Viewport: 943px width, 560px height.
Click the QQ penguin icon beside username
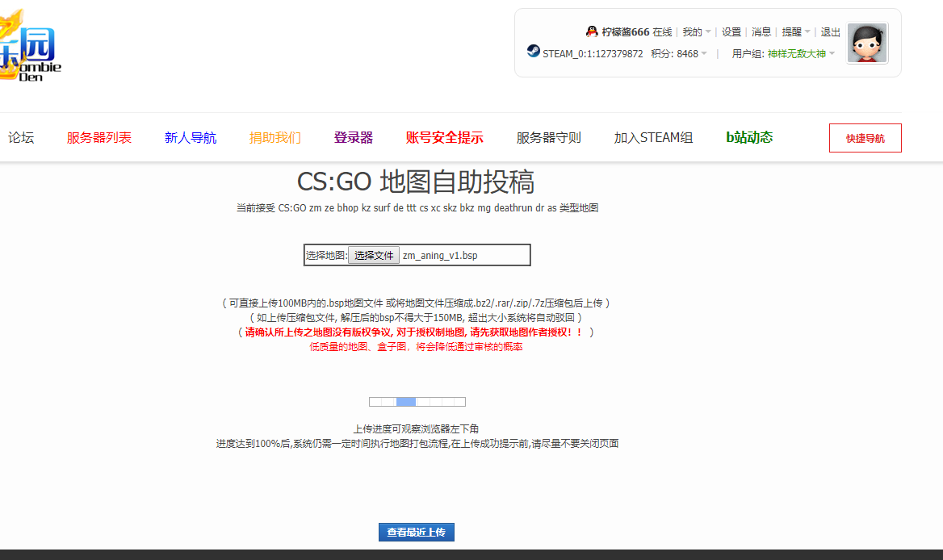pyautogui.click(x=592, y=31)
